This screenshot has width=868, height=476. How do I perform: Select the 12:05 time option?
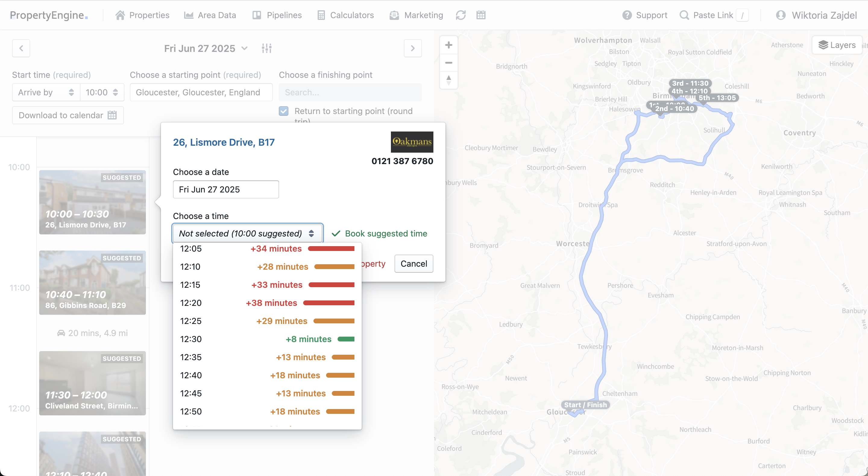[267, 249]
